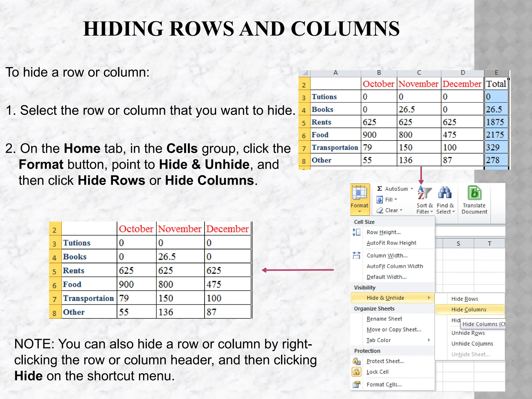
Task: Click the 2175 total cell
Action: 496,135
